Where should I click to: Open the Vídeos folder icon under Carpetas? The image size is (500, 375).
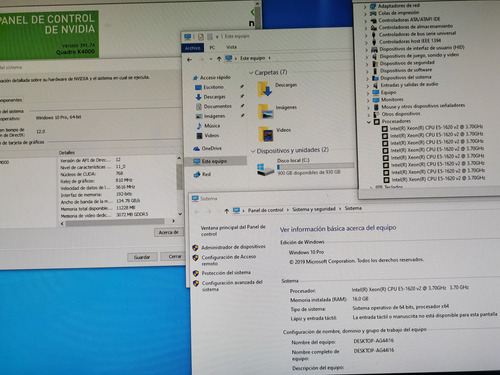[x=266, y=135]
